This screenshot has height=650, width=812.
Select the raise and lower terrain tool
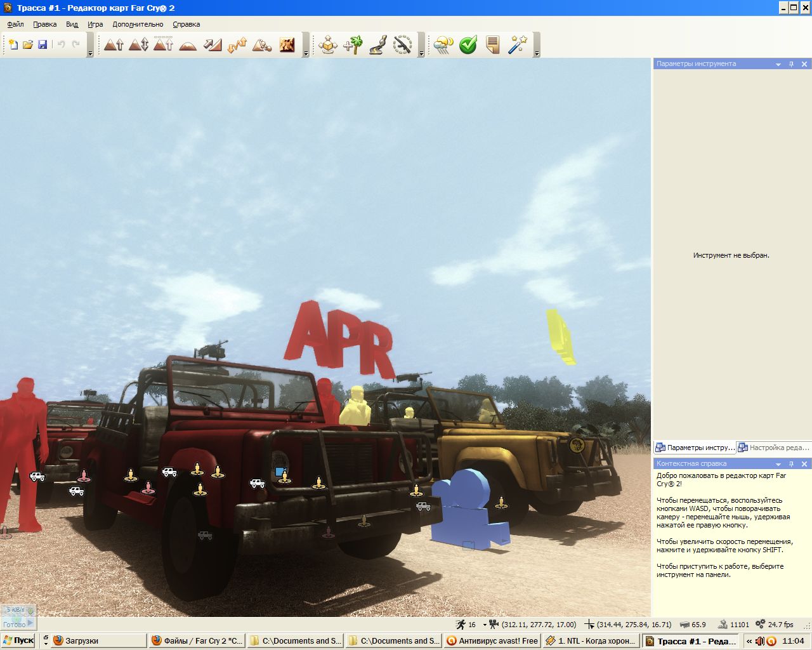click(x=138, y=44)
